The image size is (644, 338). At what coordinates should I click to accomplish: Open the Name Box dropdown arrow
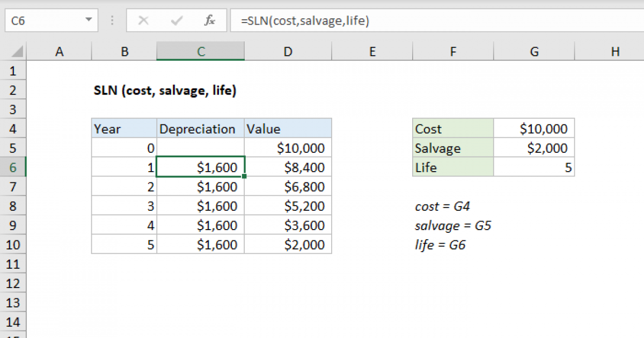pyautogui.click(x=87, y=20)
